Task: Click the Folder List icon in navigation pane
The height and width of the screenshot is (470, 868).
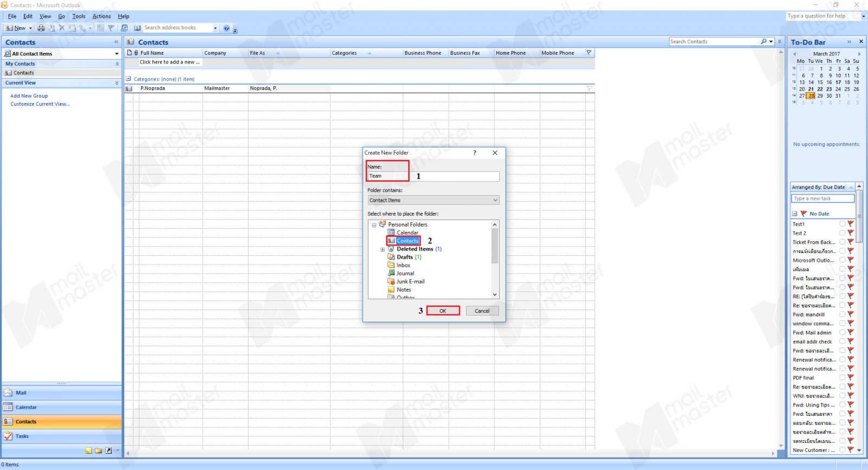Action: click(x=98, y=450)
